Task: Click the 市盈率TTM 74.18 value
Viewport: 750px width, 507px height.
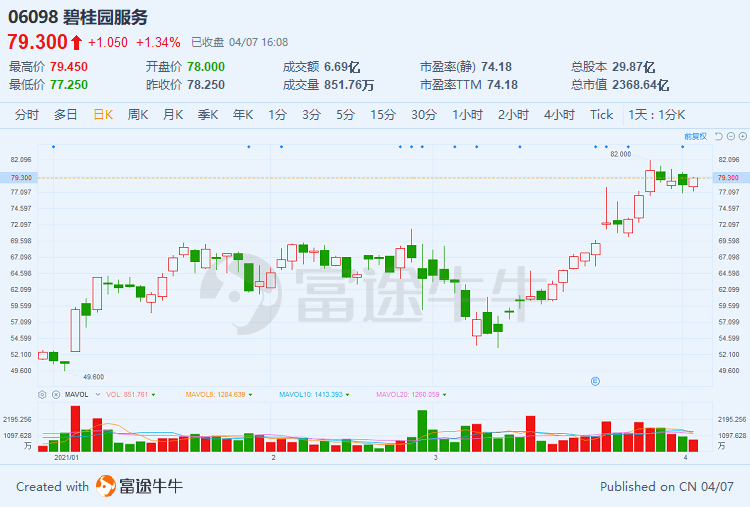Action: tap(503, 85)
